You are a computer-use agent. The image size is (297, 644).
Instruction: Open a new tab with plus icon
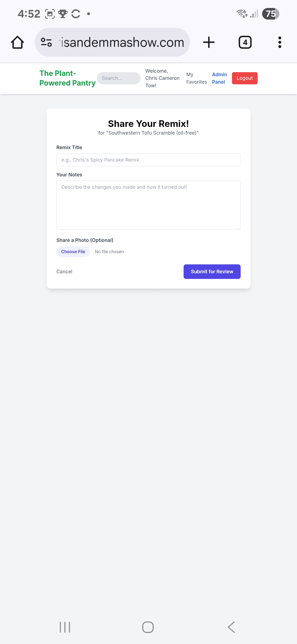[209, 42]
